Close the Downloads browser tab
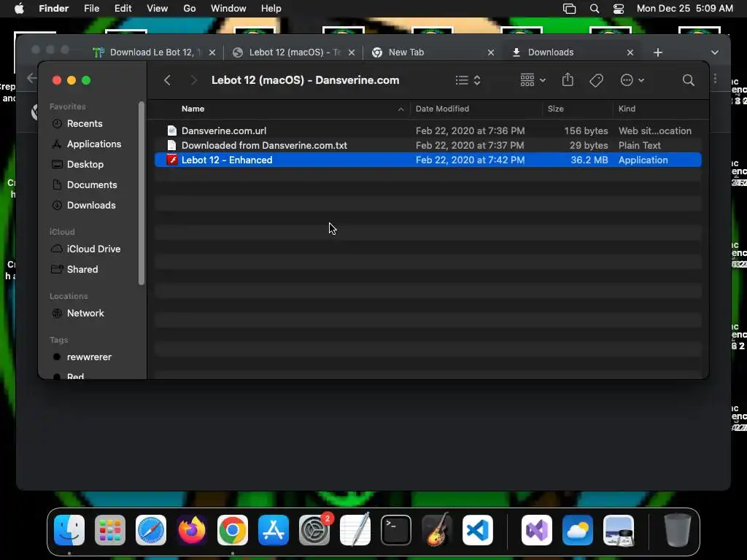This screenshot has height=560, width=747. (x=630, y=52)
